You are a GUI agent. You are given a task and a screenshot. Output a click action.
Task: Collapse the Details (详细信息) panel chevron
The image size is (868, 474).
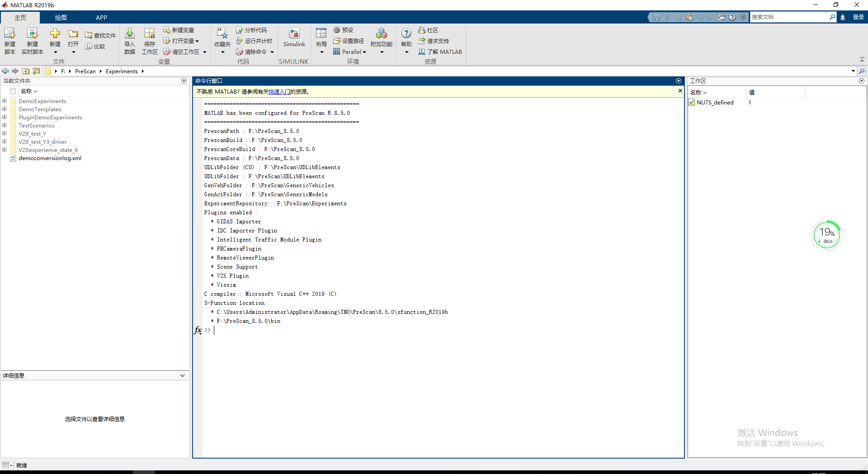182,375
